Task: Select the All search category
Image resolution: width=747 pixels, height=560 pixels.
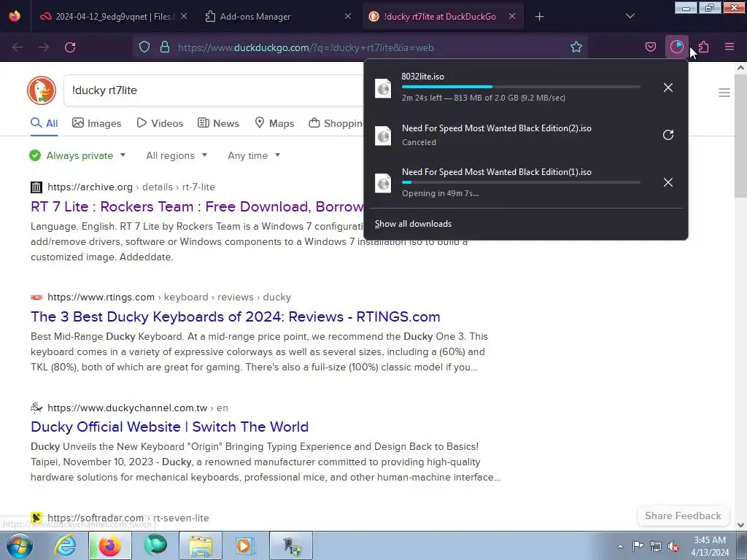Action: click(44, 123)
